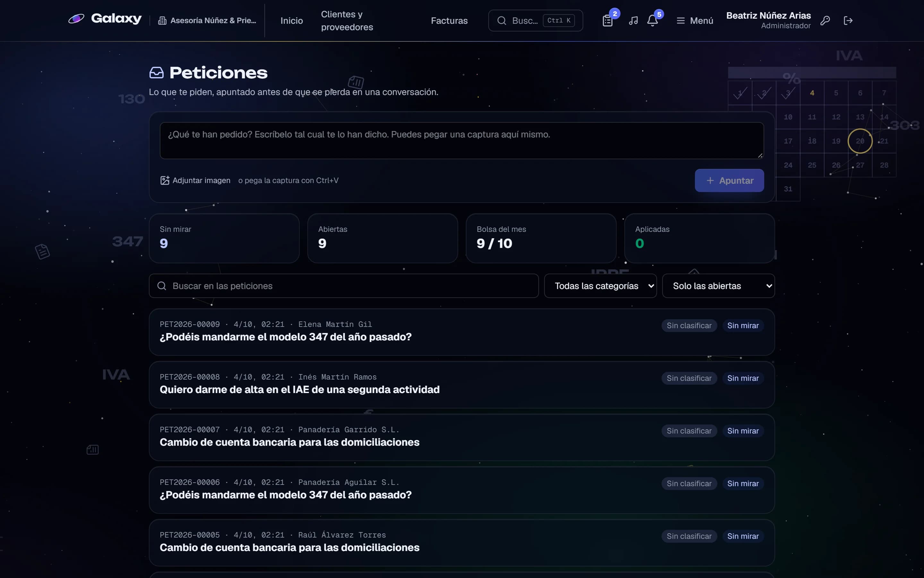The image size is (924, 578).
Task: Click Sin clasificar tag on PET2026-00009
Action: 689,326
